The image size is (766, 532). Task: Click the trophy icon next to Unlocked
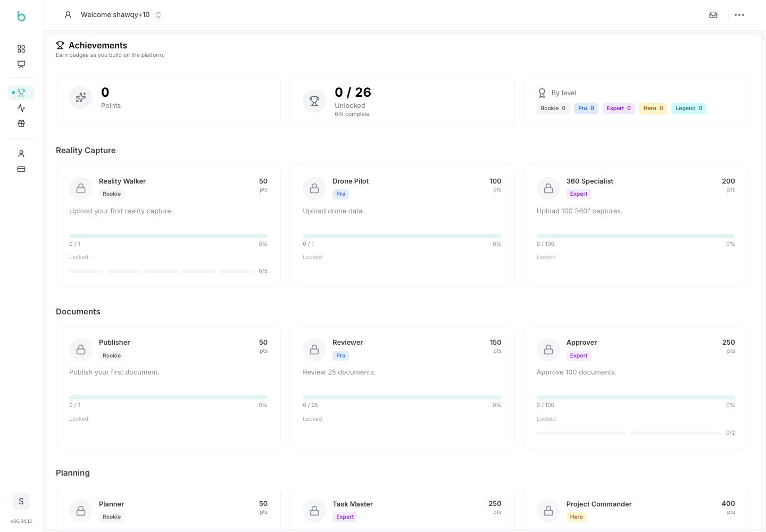[x=314, y=101]
